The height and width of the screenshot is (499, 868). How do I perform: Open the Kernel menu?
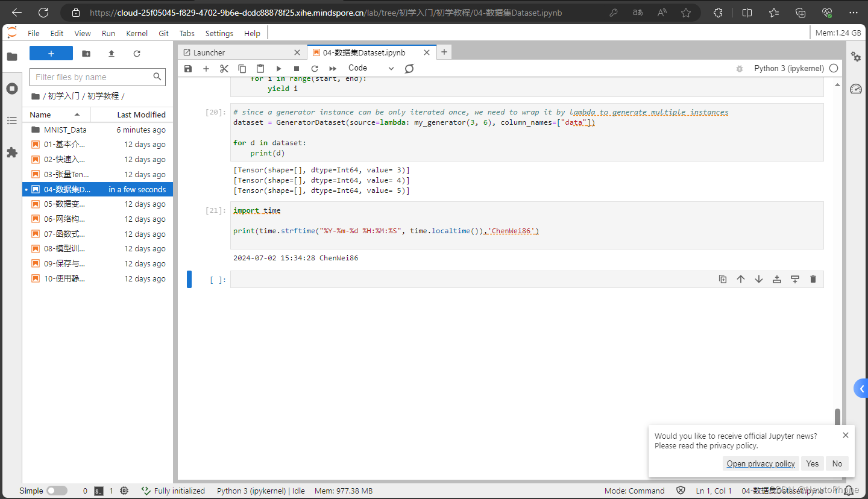pos(137,33)
